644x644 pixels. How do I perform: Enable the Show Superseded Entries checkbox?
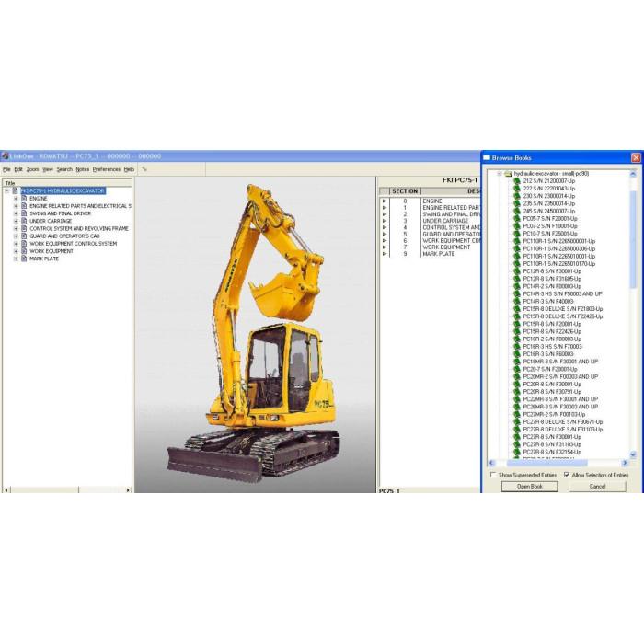click(493, 475)
